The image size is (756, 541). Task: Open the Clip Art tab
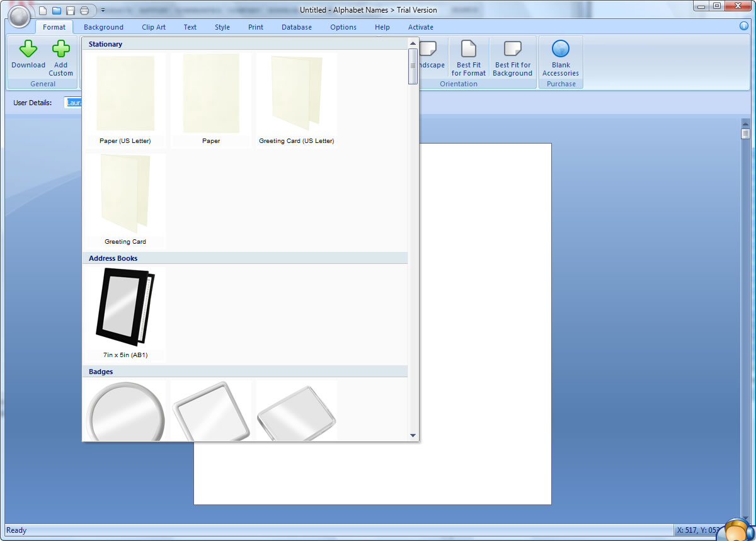coord(154,27)
